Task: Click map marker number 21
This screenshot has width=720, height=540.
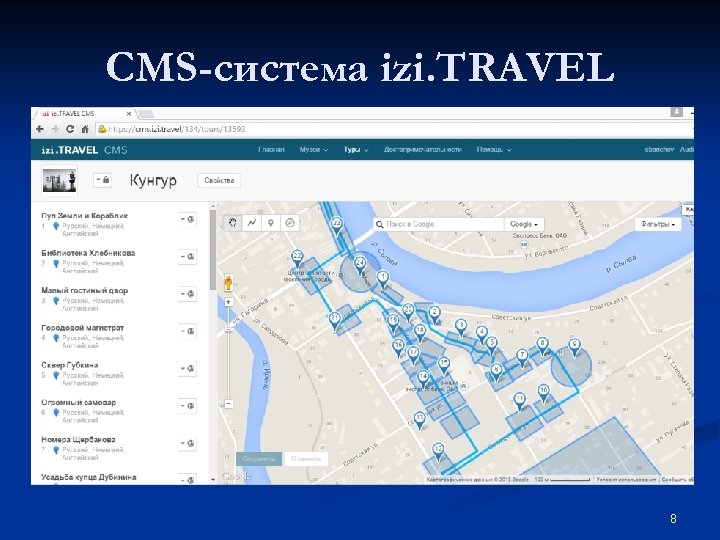Action: (335, 320)
